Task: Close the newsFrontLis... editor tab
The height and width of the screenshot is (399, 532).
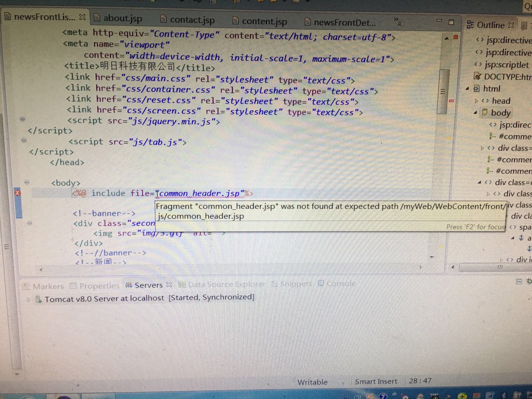Action: coord(82,17)
